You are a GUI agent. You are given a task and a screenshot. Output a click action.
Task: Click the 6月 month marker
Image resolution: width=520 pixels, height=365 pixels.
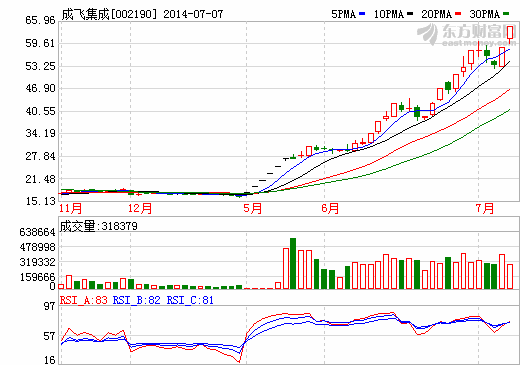(330, 208)
